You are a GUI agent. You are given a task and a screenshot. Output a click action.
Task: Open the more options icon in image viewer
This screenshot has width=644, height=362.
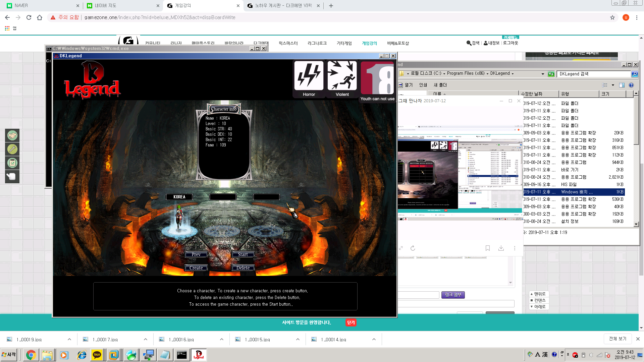click(x=515, y=248)
